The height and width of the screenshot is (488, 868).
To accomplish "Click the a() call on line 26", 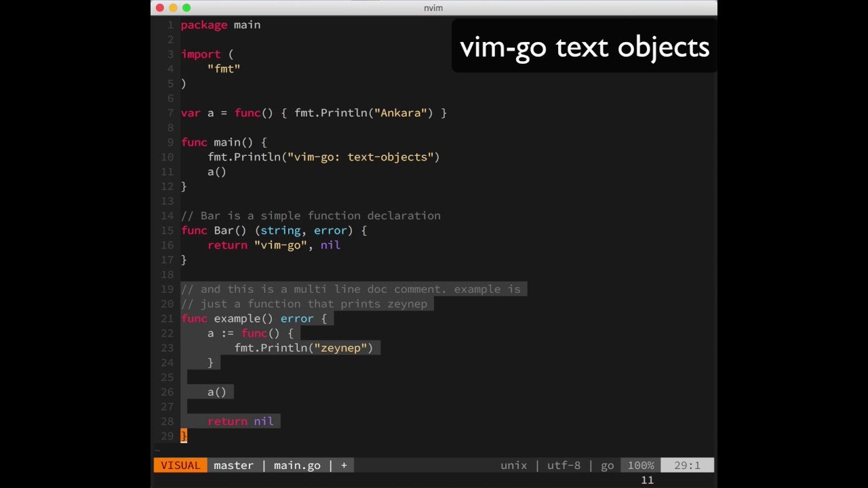I will pyautogui.click(x=217, y=392).
